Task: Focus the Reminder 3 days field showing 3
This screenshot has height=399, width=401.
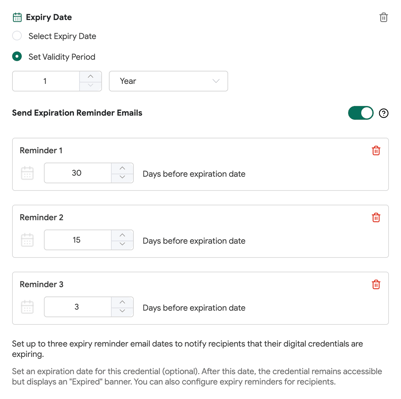Action: tap(78, 307)
